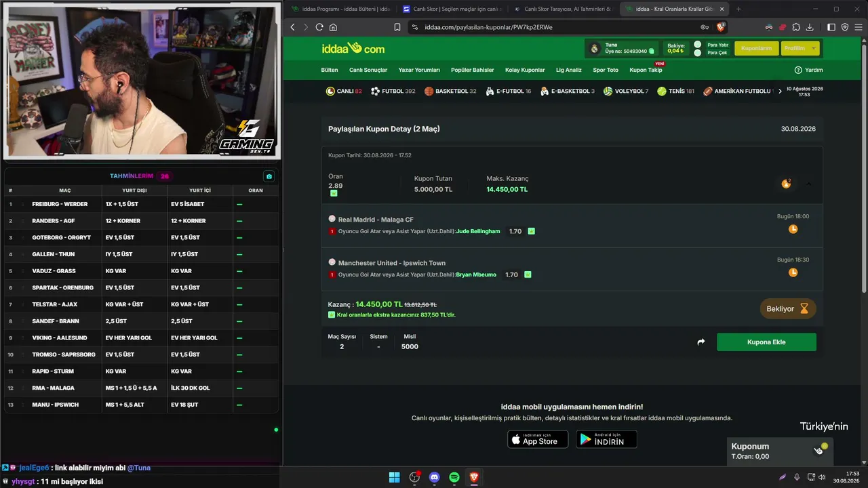Image resolution: width=868 pixels, height=488 pixels.
Task: Select the E-BASKETBOL sports category
Action: [568, 91]
